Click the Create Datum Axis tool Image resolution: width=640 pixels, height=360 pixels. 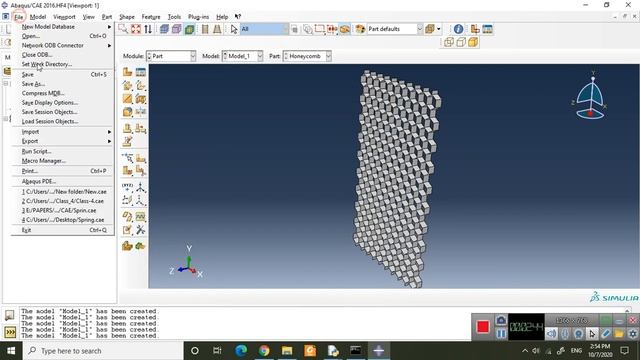[141, 187]
